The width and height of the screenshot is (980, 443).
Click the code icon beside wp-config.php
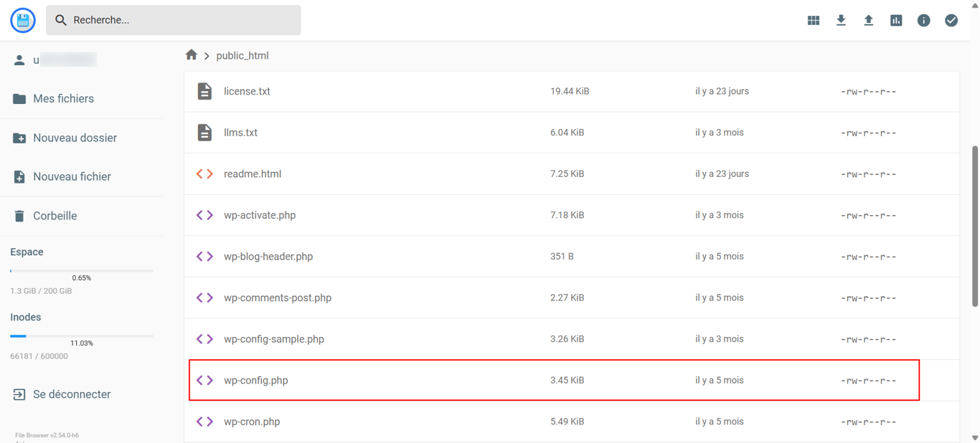204,380
